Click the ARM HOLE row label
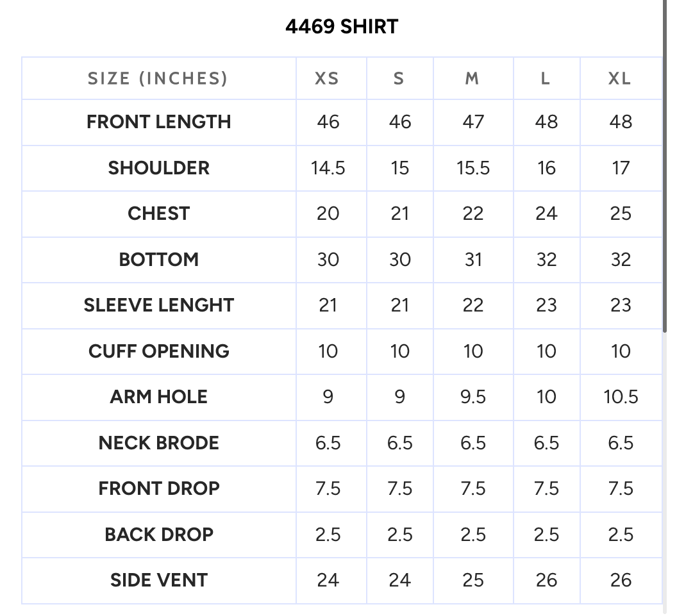The width and height of the screenshot is (677, 616). point(158,397)
